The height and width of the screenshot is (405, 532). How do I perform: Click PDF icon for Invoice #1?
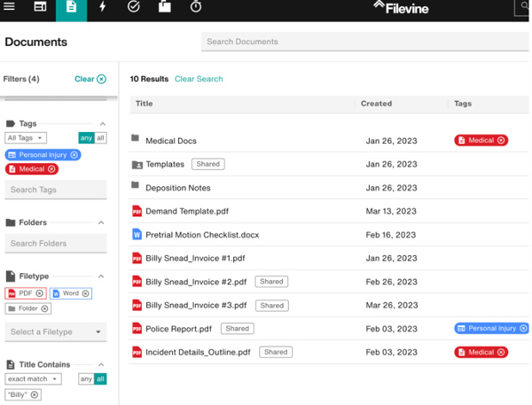(x=137, y=258)
